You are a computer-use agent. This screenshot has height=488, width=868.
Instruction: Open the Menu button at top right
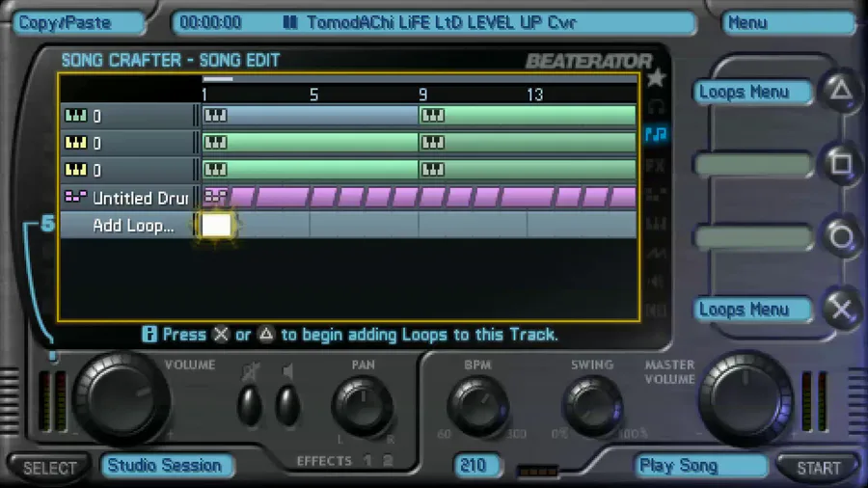click(788, 23)
